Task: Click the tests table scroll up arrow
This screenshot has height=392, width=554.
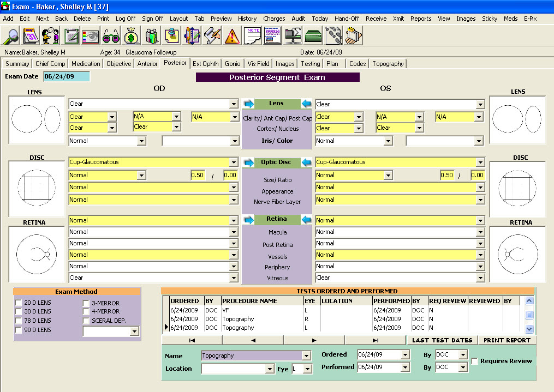Action: tap(529, 300)
